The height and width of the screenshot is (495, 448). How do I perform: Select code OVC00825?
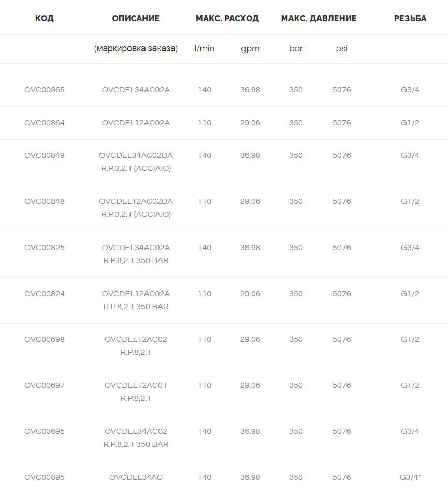tap(45, 248)
